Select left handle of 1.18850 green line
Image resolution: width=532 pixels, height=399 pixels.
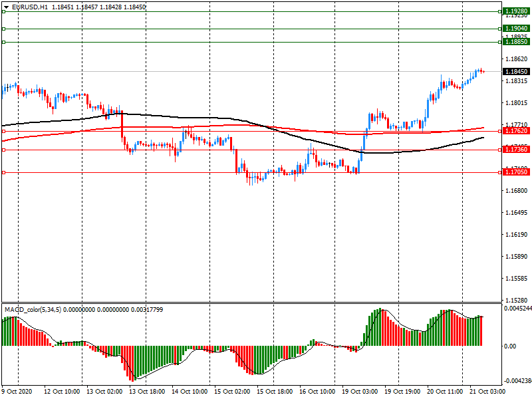point(4,42)
